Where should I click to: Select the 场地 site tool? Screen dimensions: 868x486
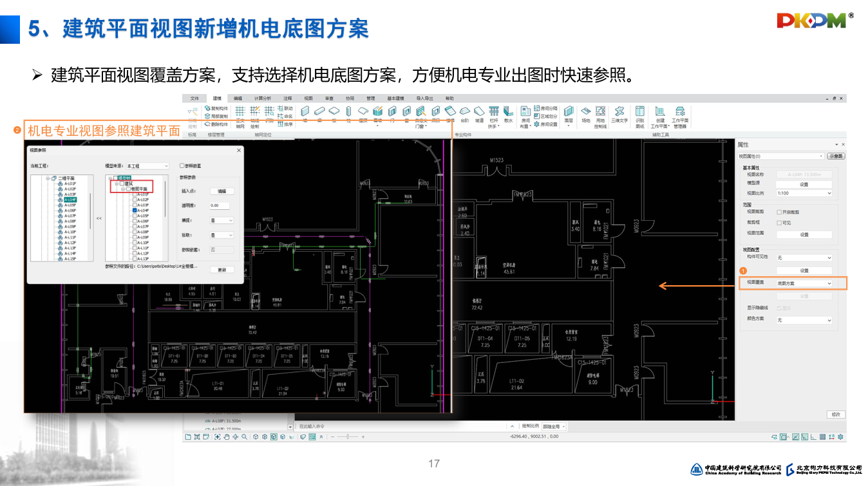click(585, 114)
